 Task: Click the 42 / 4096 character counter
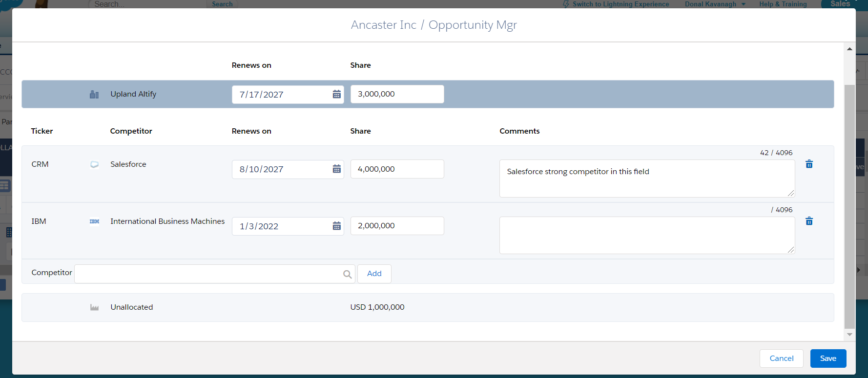pos(776,153)
